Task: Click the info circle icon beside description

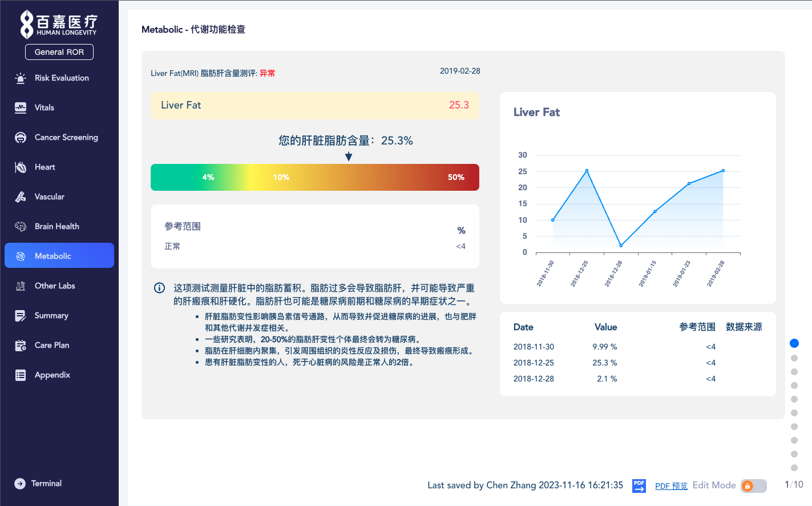Action: tap(160, 288)
